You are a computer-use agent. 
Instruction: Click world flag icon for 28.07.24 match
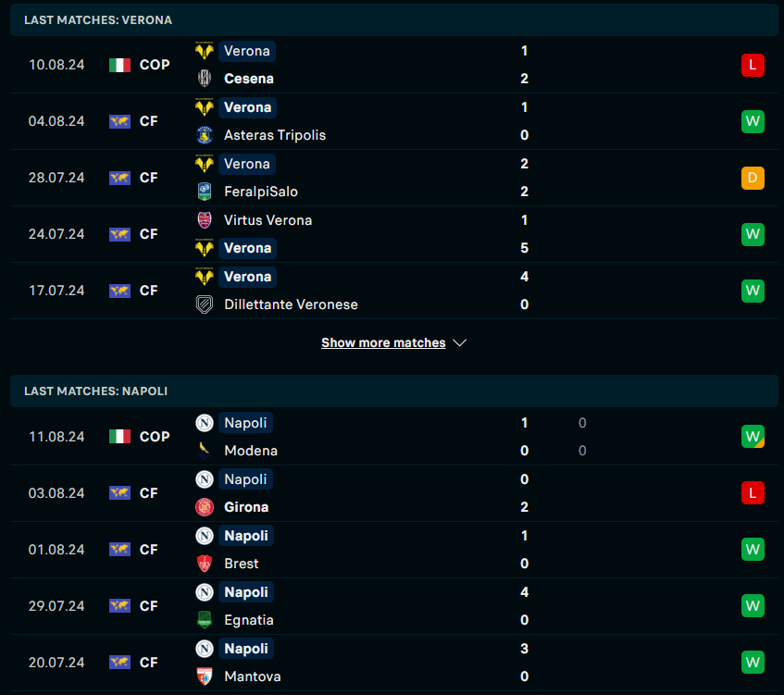pyautogui.click(x=120, y=178)
